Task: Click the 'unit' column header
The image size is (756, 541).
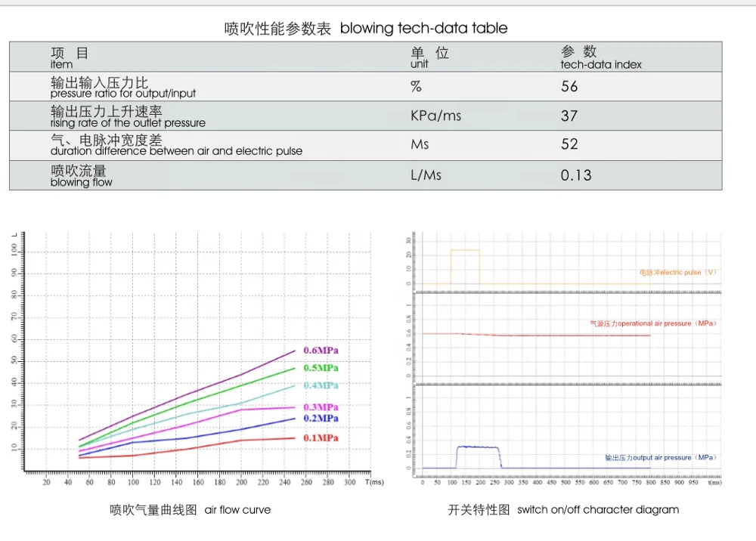Action: click(x=419, y=64)
